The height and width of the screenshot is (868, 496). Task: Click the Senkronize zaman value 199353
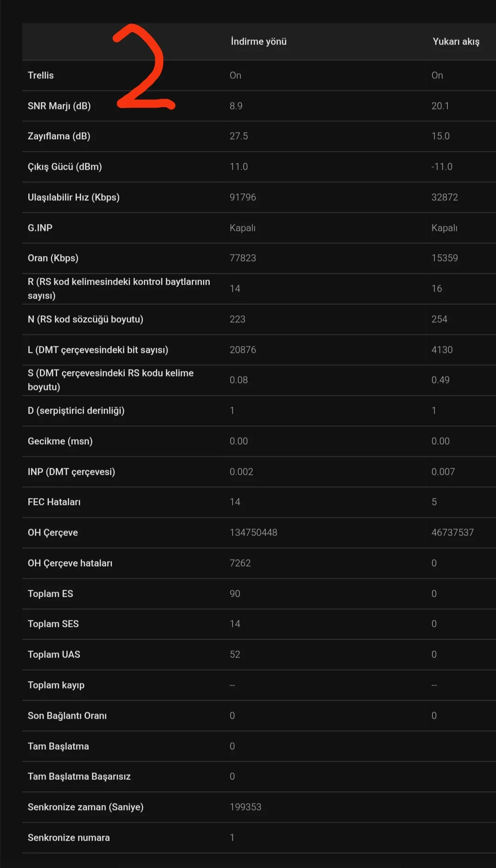point(245,807)
